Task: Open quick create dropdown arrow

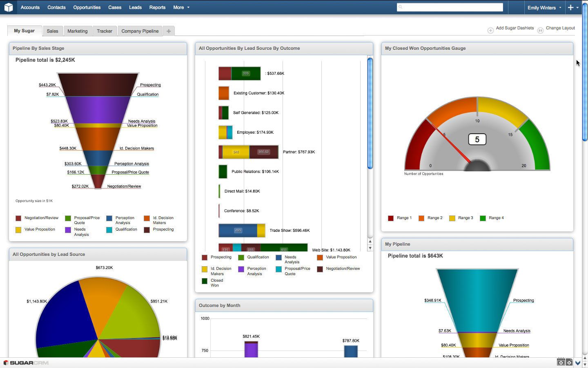Action: point(577,7)
